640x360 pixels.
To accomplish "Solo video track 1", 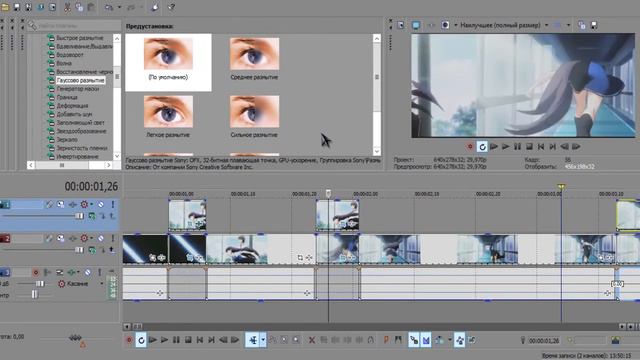I will [113, 204].
